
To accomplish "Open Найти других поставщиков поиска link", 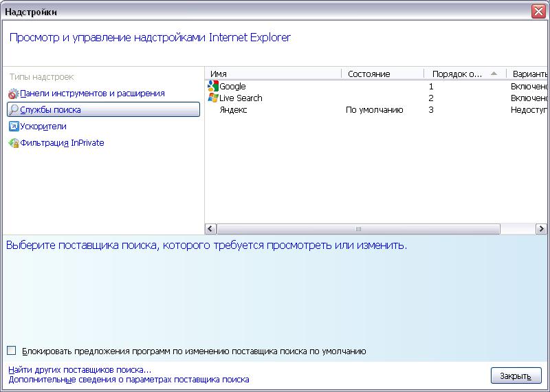I will click(x=80, y=370).
